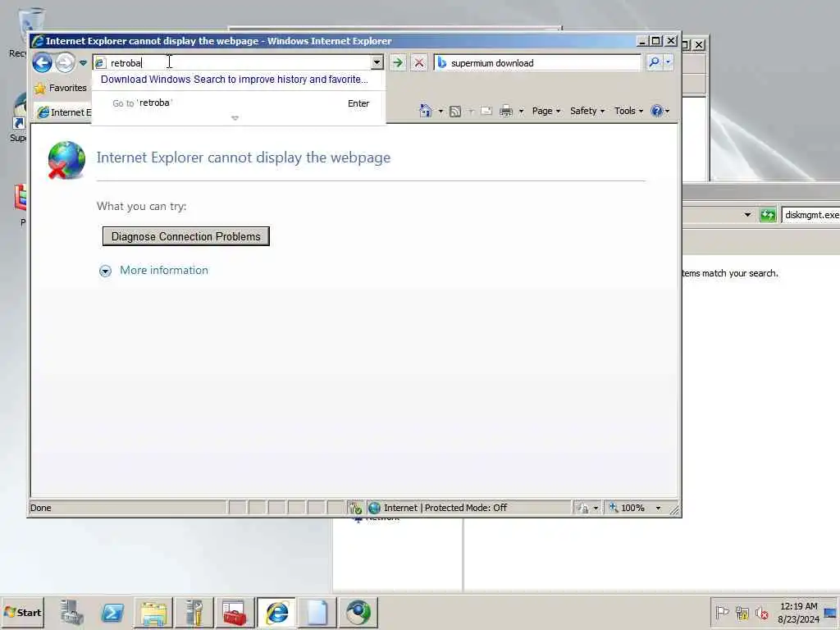This screenshot has width=840, height=630.
Task: Select the Go to 'retroba' suggestion
Action: (240, 103)
